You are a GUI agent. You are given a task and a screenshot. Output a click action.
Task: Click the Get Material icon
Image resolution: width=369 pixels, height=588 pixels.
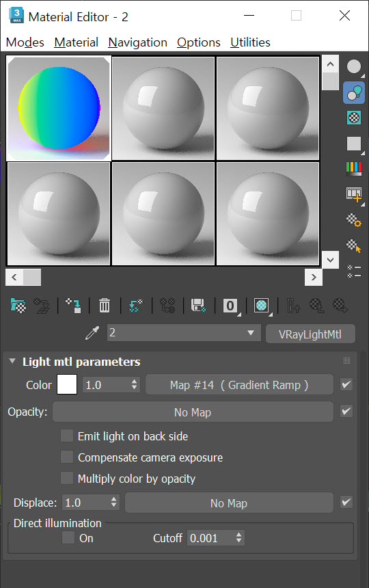18,306
